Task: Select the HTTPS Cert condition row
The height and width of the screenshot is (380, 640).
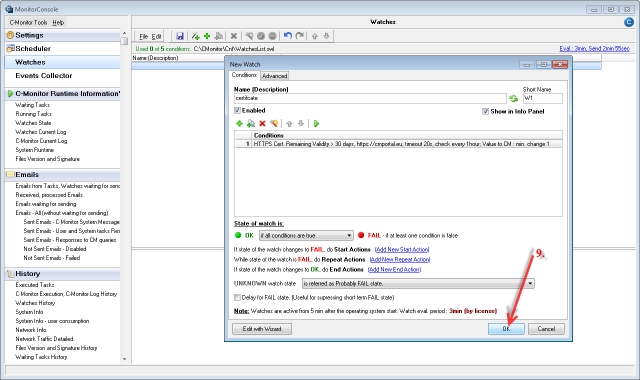Action: pos(398,144)
